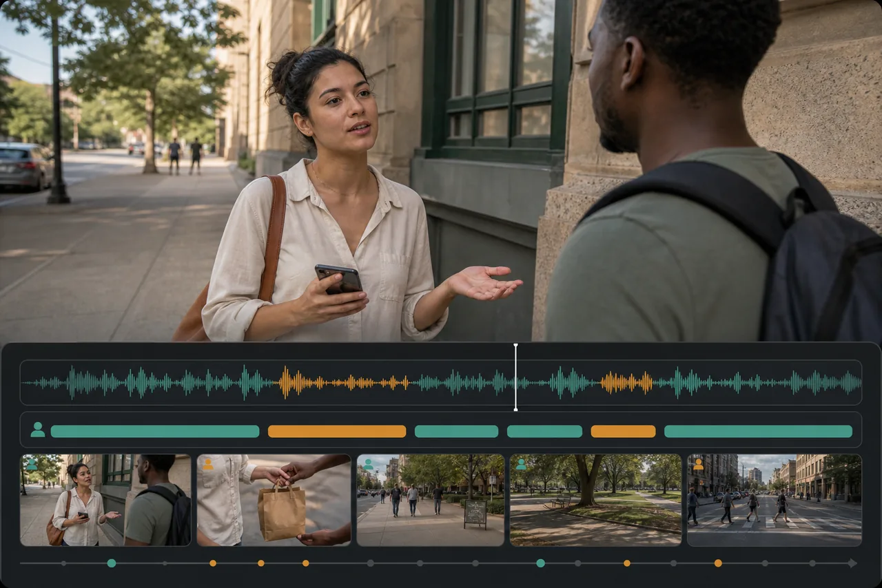
Task: Click the white playhead line on the waveform
Action: 515,377
